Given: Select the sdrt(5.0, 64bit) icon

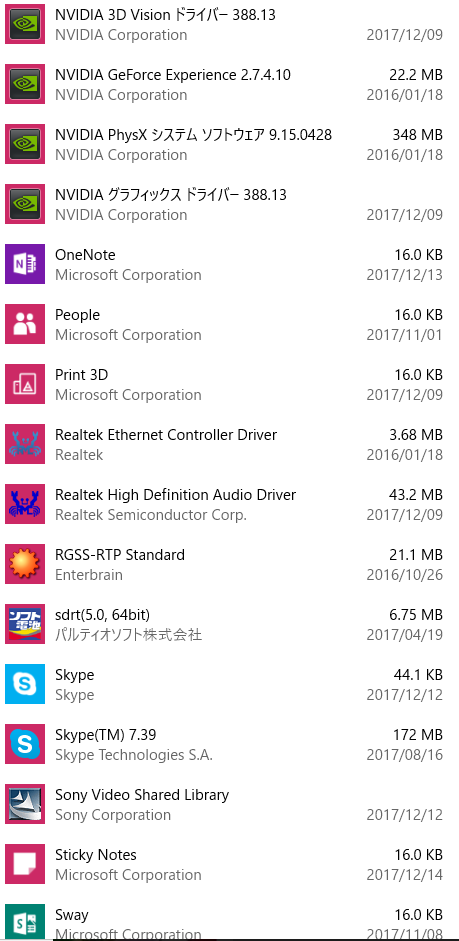Looking at the screenshot, I should [25, 624].
